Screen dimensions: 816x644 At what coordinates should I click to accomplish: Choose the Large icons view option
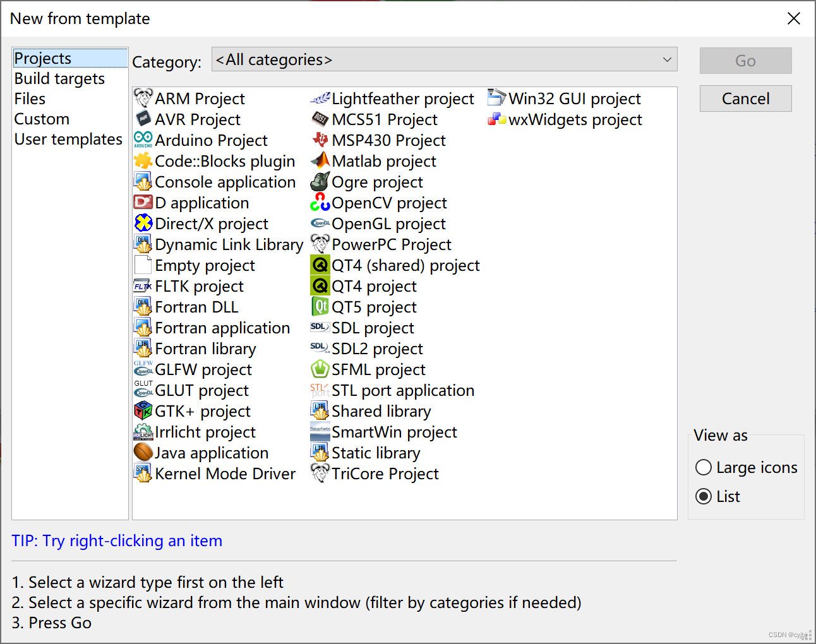704,467
